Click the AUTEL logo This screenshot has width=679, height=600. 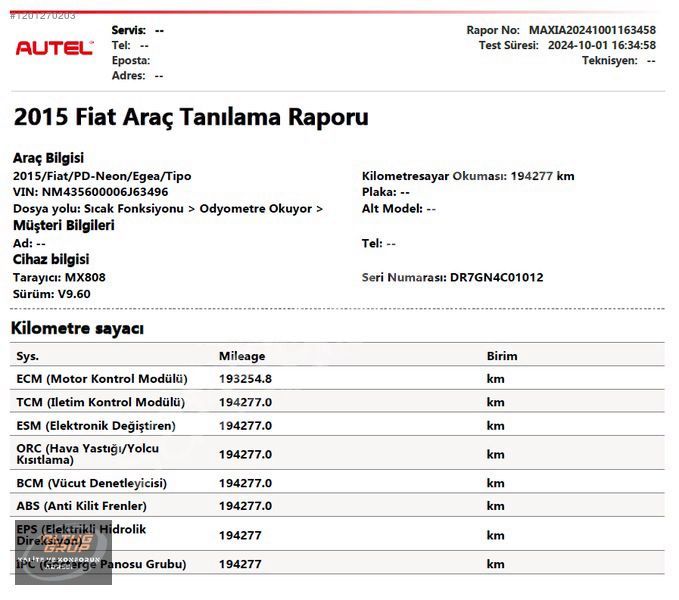click(54, 48)
